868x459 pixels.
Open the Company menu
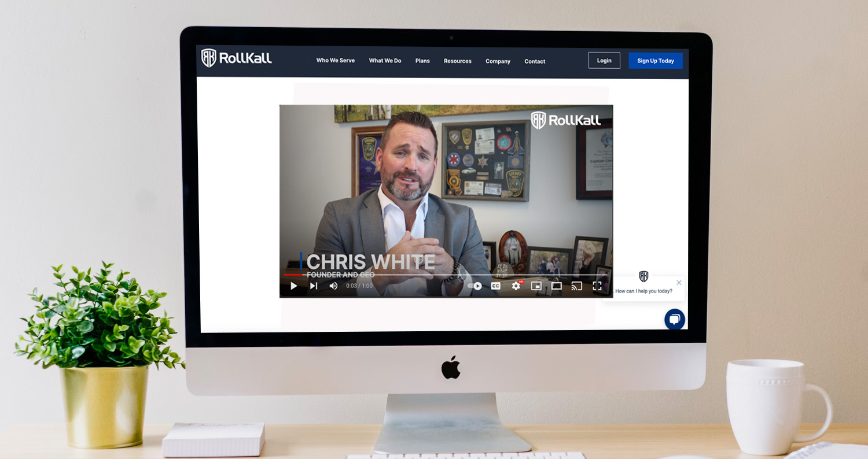pos(498,61)
